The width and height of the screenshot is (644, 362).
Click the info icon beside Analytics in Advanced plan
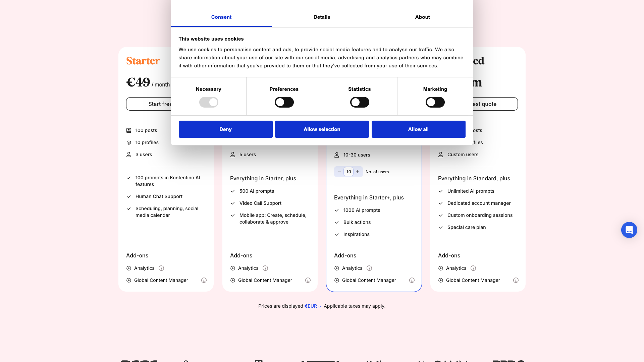click(473, 268)
